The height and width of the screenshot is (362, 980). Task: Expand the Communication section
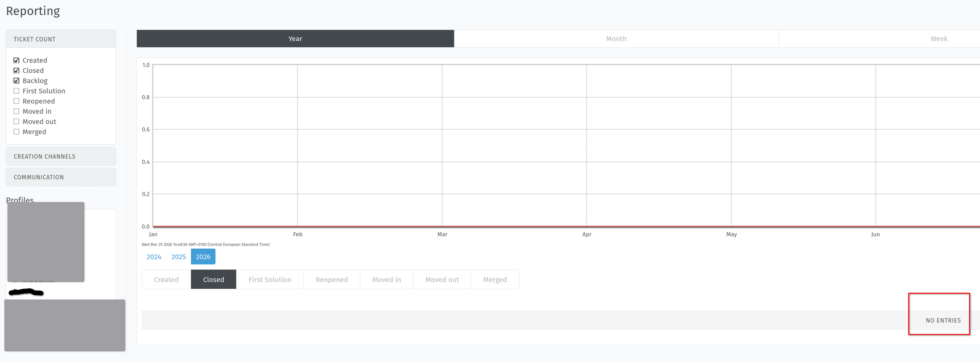(61, 177)
